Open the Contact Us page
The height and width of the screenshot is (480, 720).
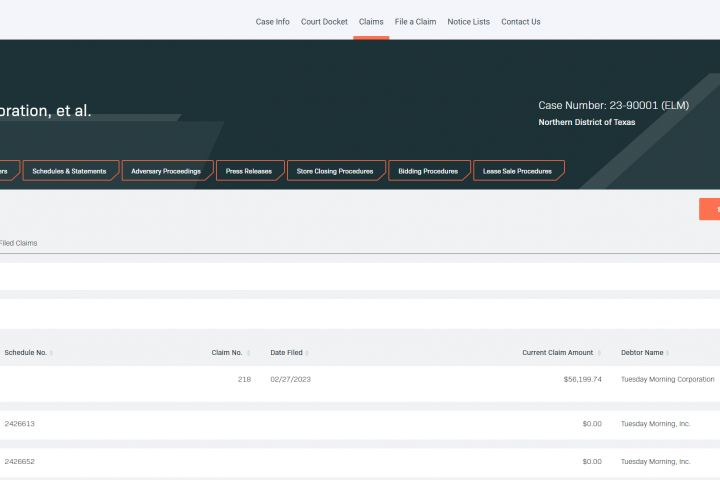point(521,22)
